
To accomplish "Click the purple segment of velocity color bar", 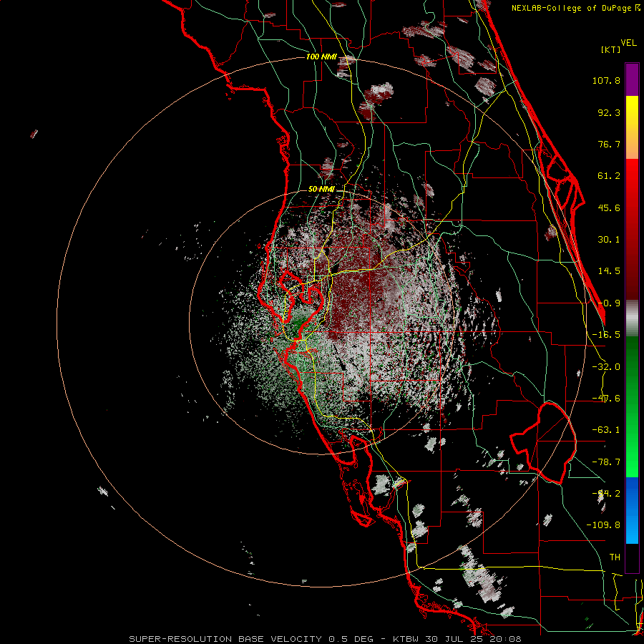I will 632,79.
